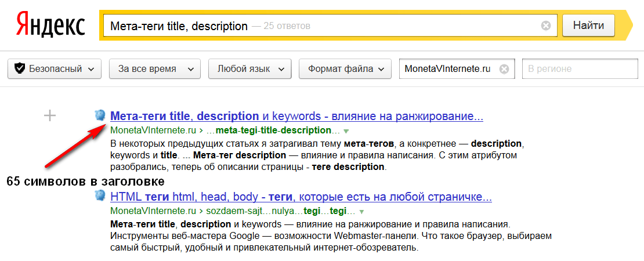644x261 pixels.
Task: Focus the В регионе region input
Action: (580, 69)
